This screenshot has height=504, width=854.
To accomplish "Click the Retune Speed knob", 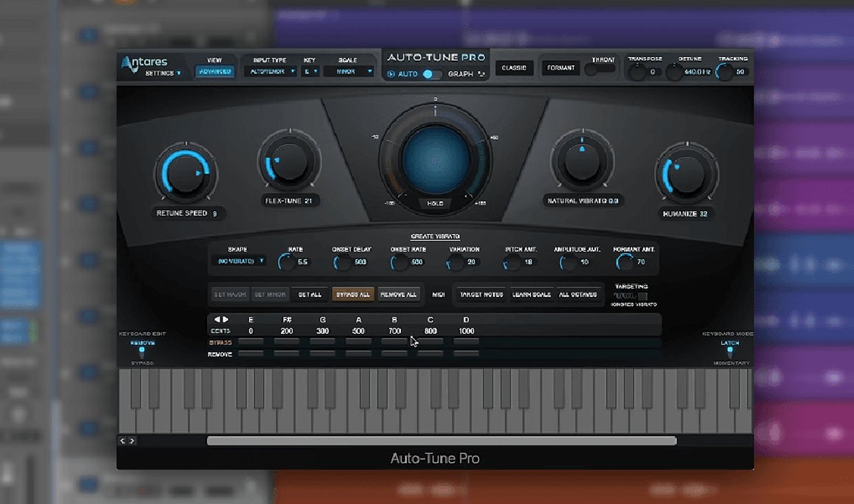I will [185, 174].
